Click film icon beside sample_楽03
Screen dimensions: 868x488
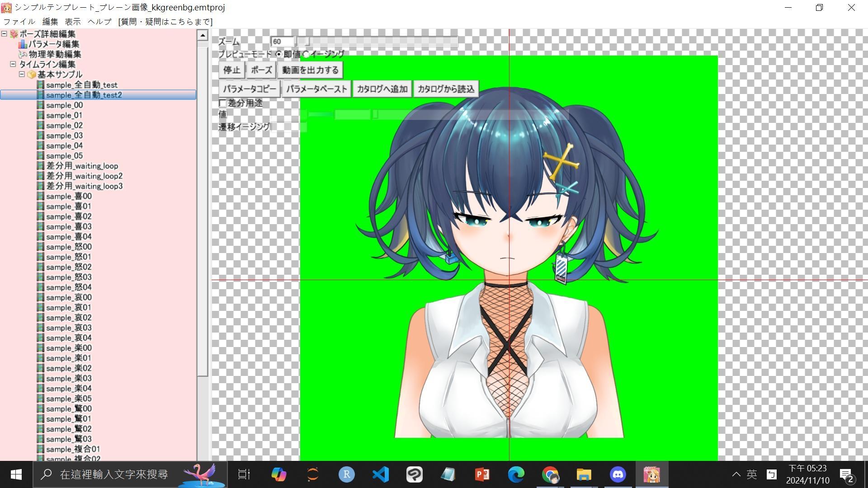40,379
